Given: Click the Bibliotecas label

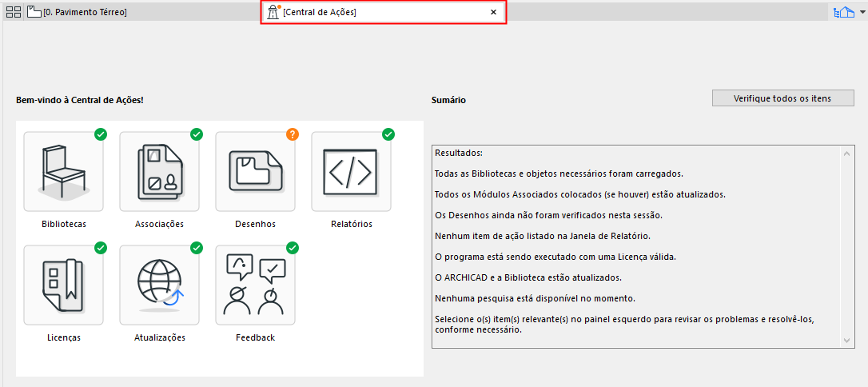Looking at the screenshot, I should click(64, 224).
